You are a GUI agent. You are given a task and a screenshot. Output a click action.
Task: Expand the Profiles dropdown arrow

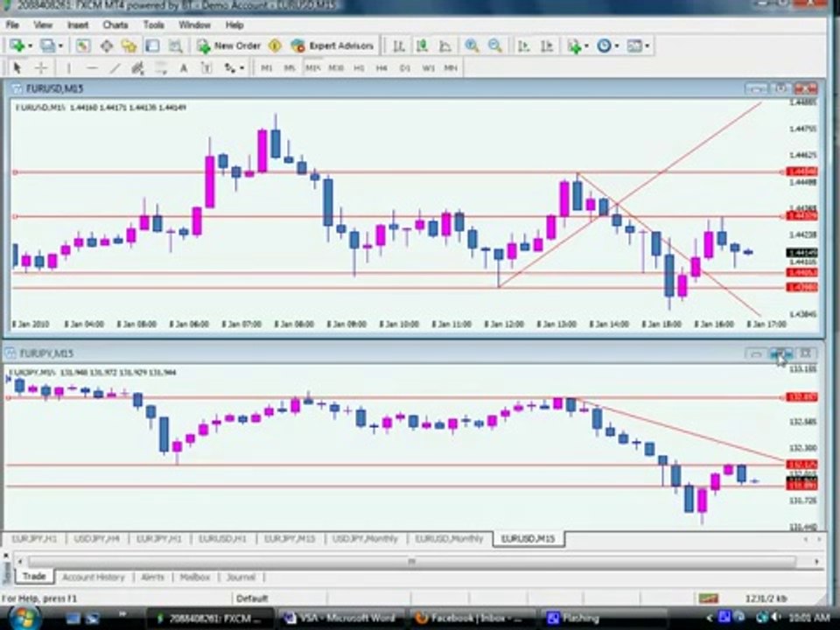pos(60,46)
